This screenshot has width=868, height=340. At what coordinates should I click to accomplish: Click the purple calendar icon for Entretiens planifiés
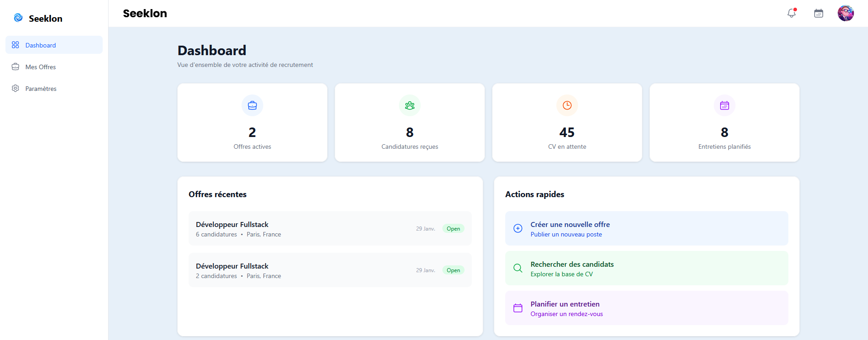(x=724, y=105)
